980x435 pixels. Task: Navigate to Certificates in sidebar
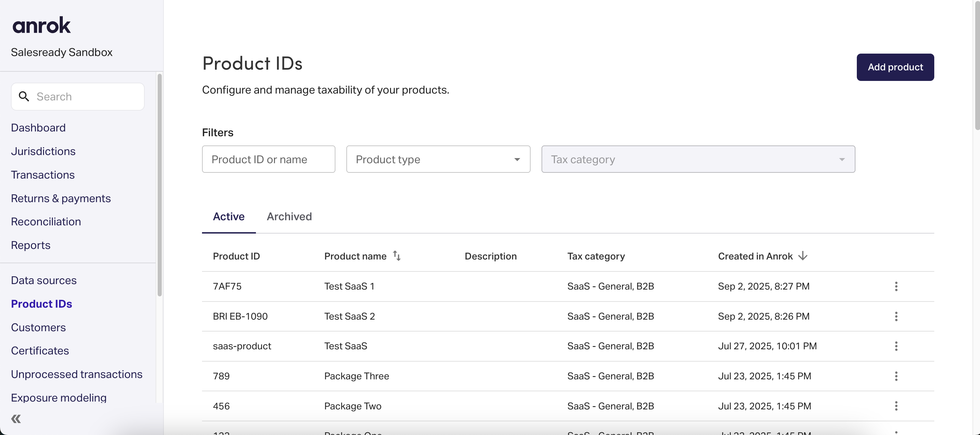click(40, 351)
